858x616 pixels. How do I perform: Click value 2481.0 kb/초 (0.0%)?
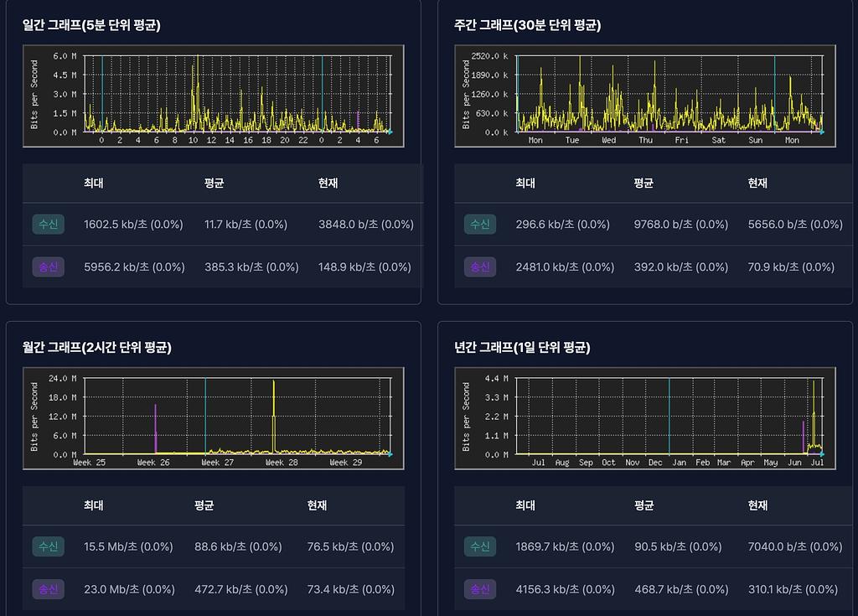(566, 267)
